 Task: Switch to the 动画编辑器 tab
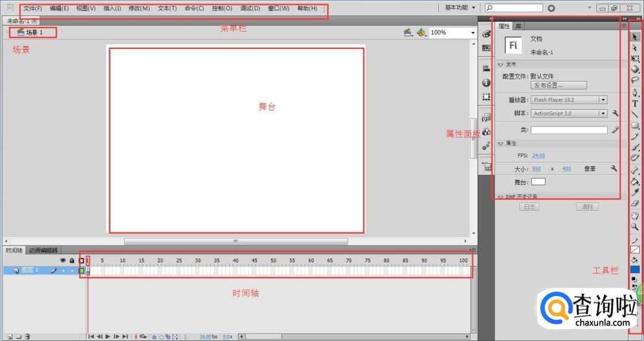[x=43, y=250]
